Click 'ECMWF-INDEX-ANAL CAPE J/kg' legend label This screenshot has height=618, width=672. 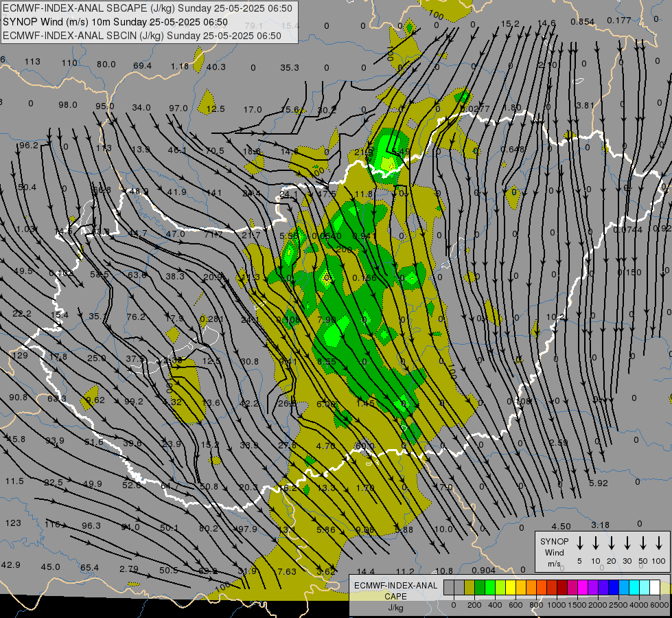tap(395, 596)
